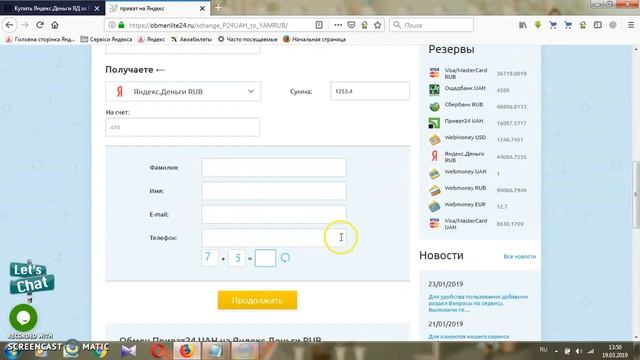This screenshot has width=640, height=360.
Task: Refresh the captcha equation
Action: tap(285, 258)
